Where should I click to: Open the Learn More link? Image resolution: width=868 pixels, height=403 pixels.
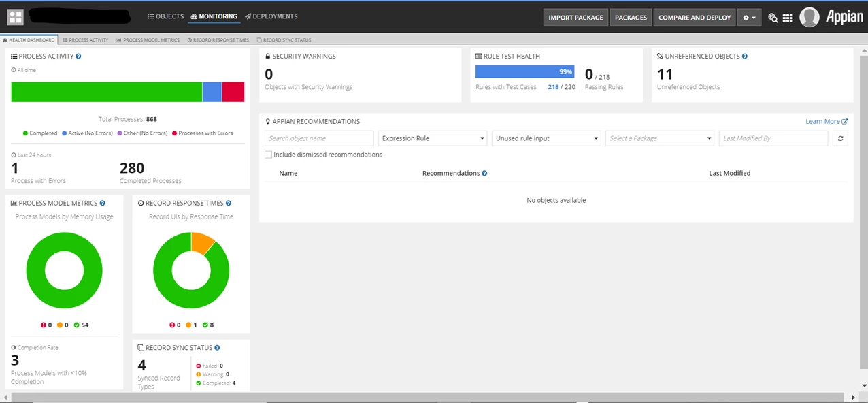click(x=827, y=122)
